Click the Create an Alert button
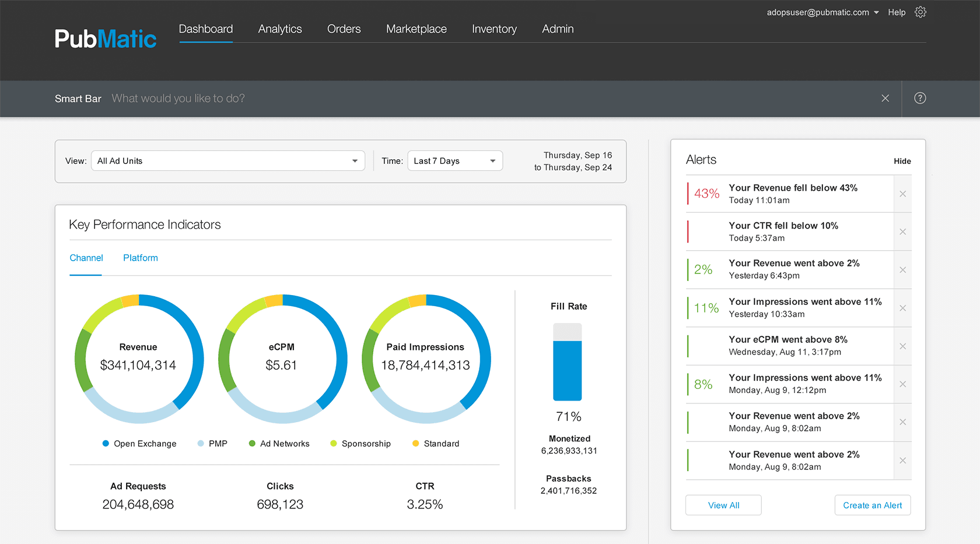980x544 pixels. pyautogui.click(x=872, y=506)
